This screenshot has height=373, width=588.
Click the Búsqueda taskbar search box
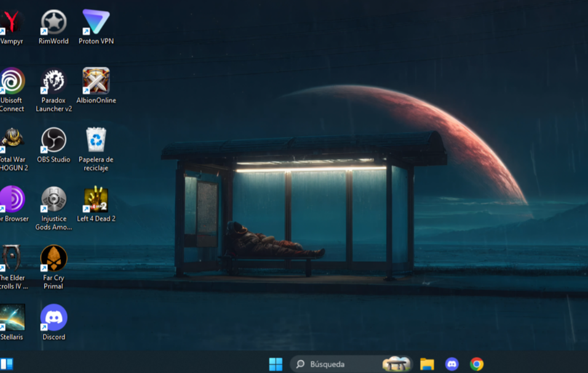point(352,364)
